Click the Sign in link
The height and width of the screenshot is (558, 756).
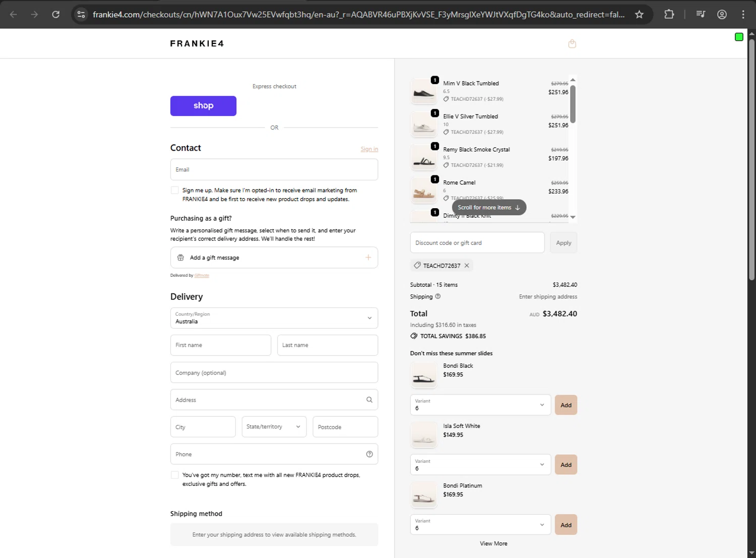coord(369,149)
